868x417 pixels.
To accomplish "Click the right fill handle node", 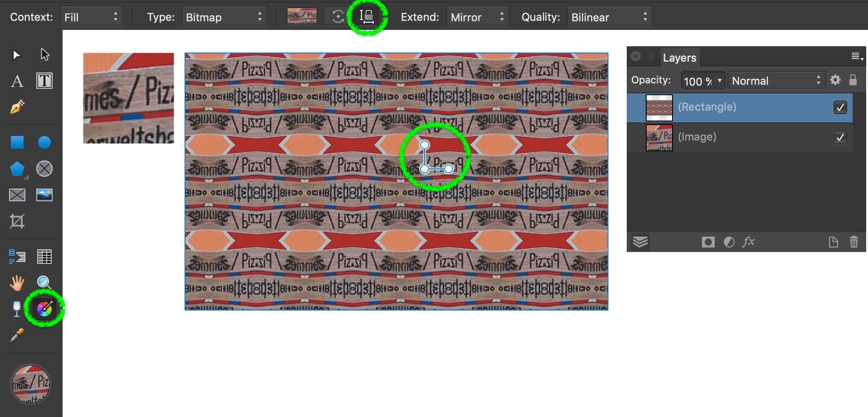I will pyautogui.click(x=449, y=169).
